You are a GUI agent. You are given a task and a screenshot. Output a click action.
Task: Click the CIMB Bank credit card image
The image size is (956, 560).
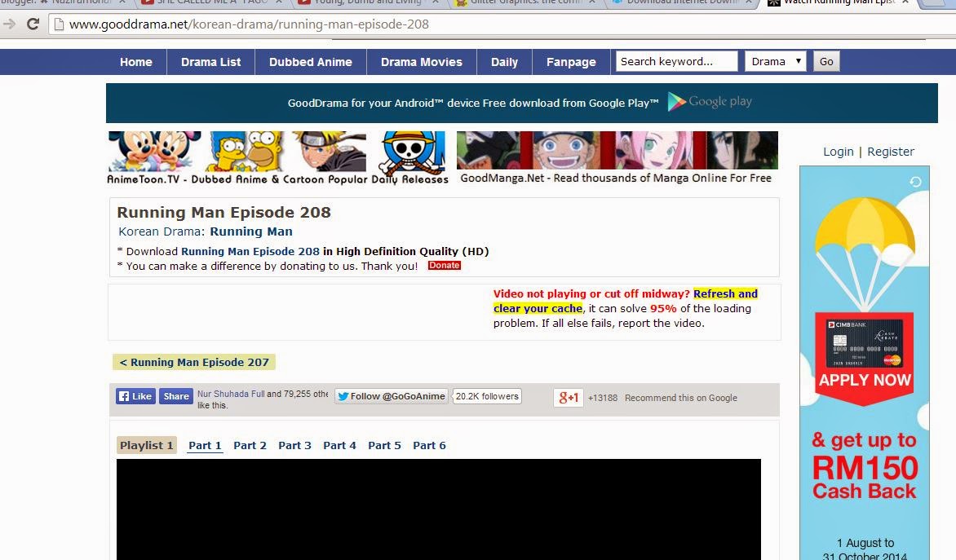[864, 342]
